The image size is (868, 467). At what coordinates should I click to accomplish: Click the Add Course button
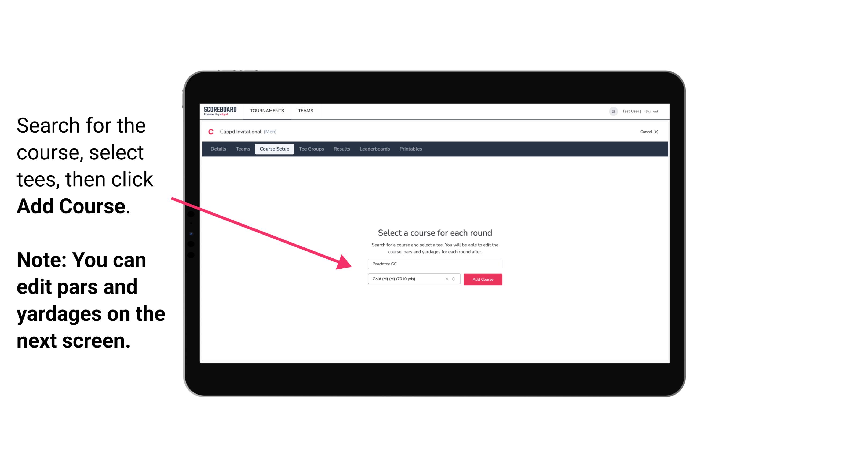coord(482,279)
